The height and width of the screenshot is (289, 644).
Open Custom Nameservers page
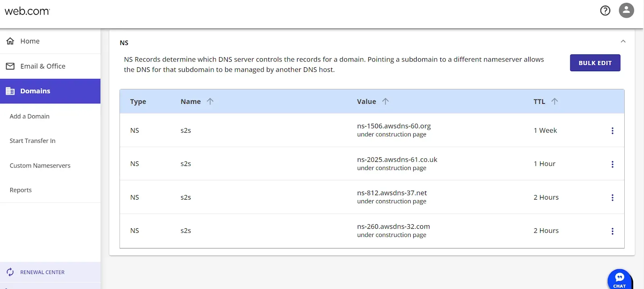40,165
